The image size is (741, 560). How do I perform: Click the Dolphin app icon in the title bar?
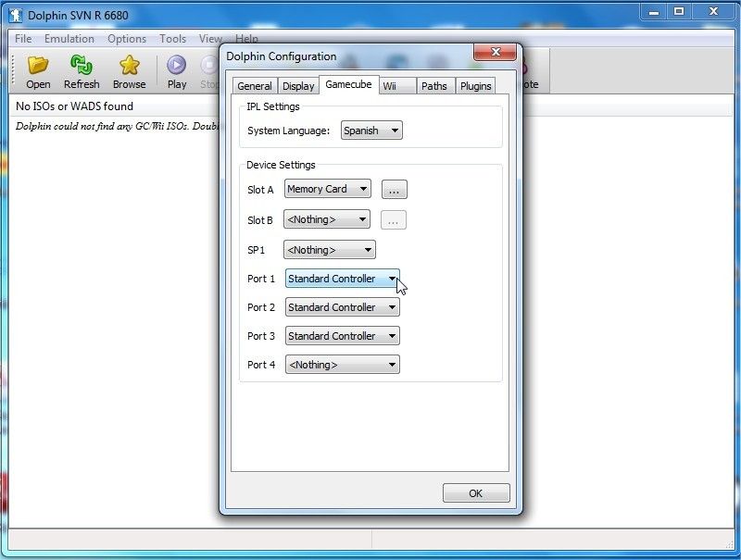pos(16,15)
